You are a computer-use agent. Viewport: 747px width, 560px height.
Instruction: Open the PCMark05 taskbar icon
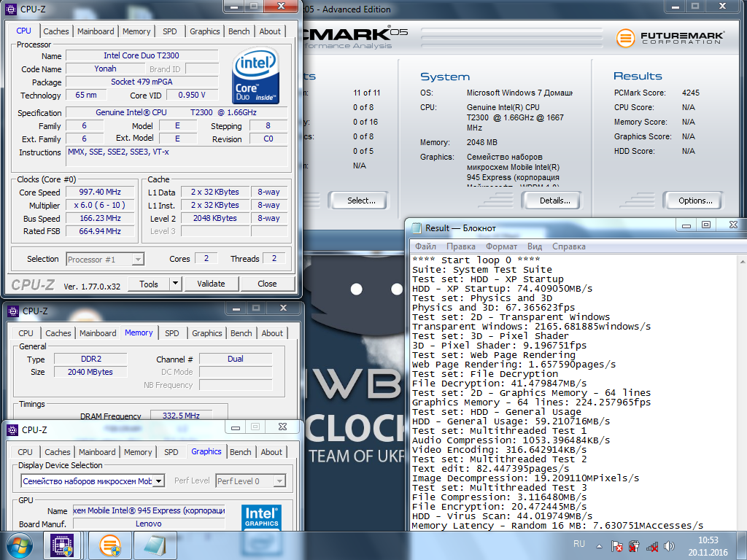tap(110, 545)
